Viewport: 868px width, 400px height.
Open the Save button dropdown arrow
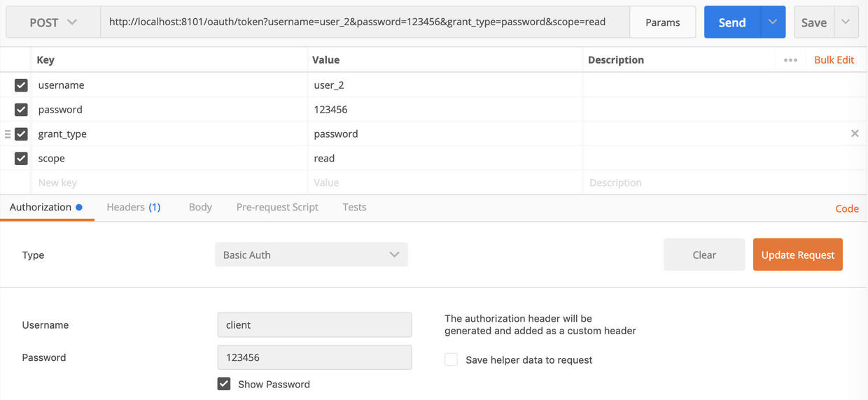click(x=846, y=22)
